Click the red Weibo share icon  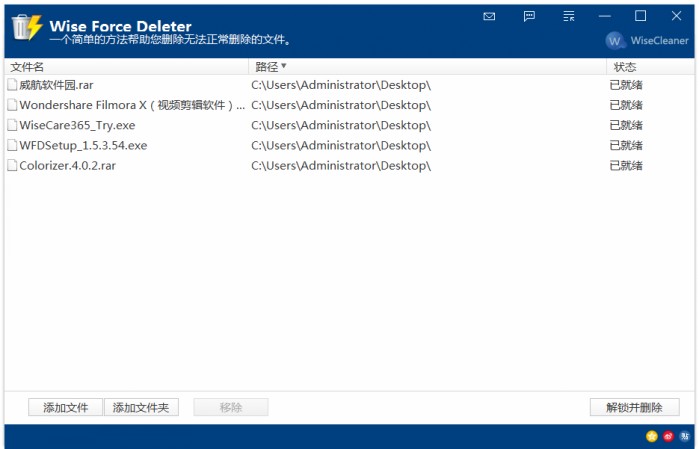668,436
